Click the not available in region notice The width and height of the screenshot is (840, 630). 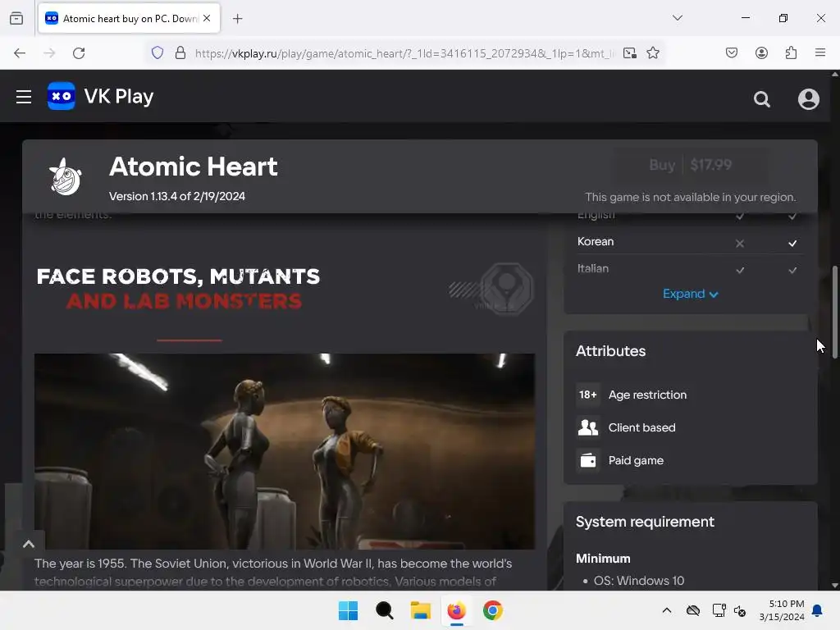coord(690,197)
